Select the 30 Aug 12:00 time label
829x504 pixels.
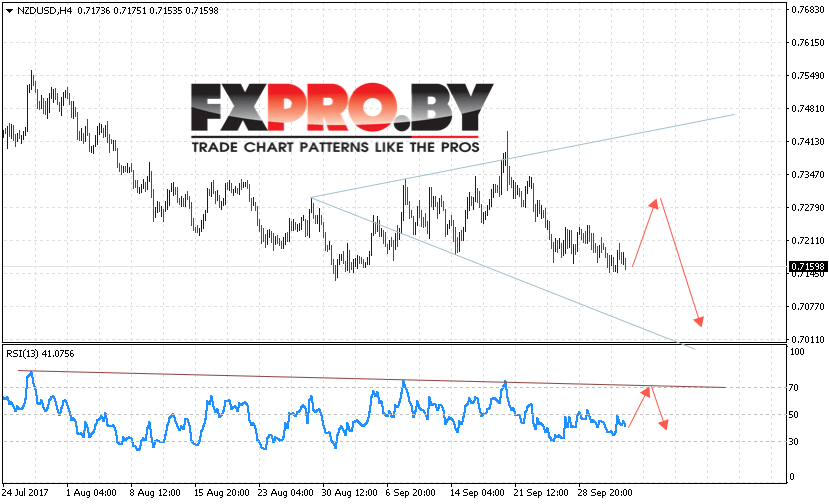coord(349,492)
